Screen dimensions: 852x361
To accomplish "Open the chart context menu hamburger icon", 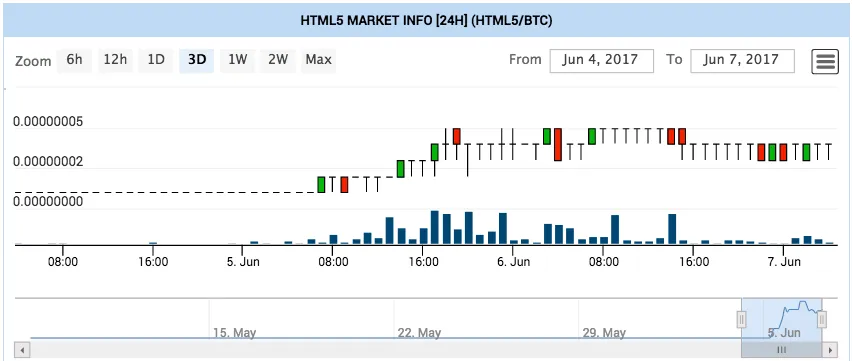I will [x=825, y=61].
